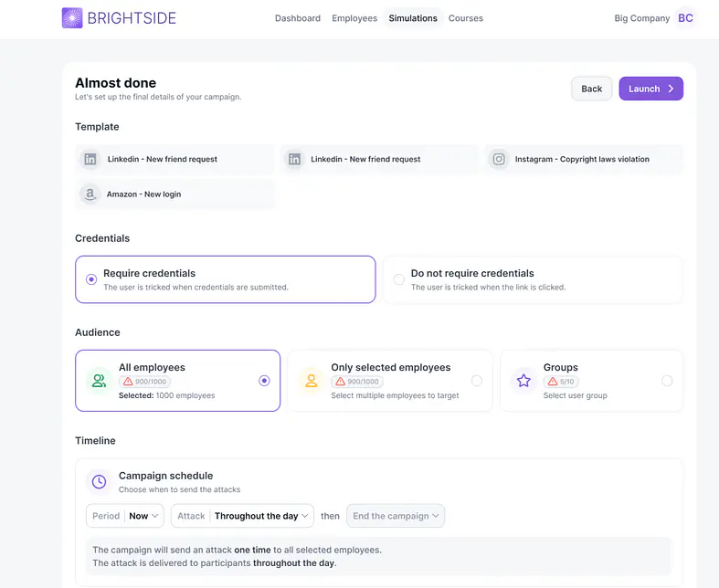Launch the campaign
This screenshot has height=588, width=719.
coord(651,89)
